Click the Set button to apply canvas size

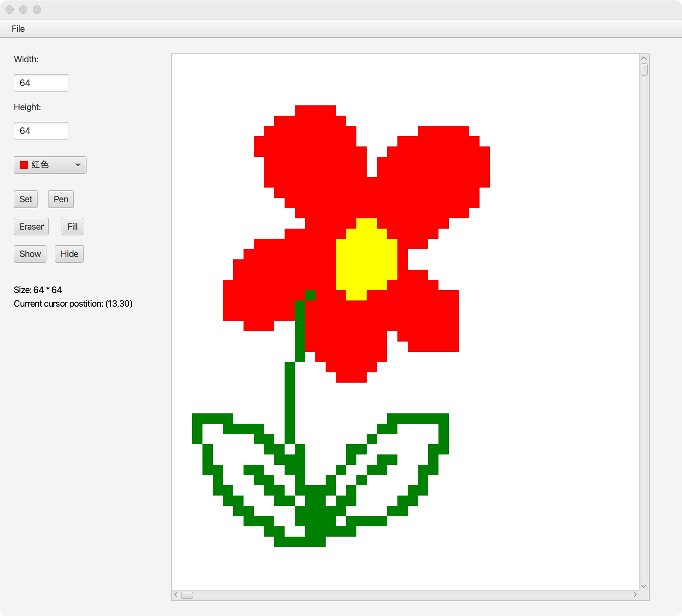(x=25, y=199)
